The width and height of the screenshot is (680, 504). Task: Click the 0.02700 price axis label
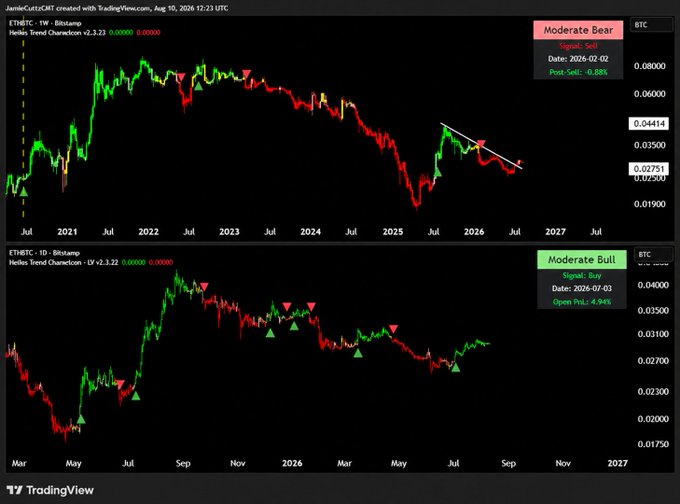[x=653, y=361]
